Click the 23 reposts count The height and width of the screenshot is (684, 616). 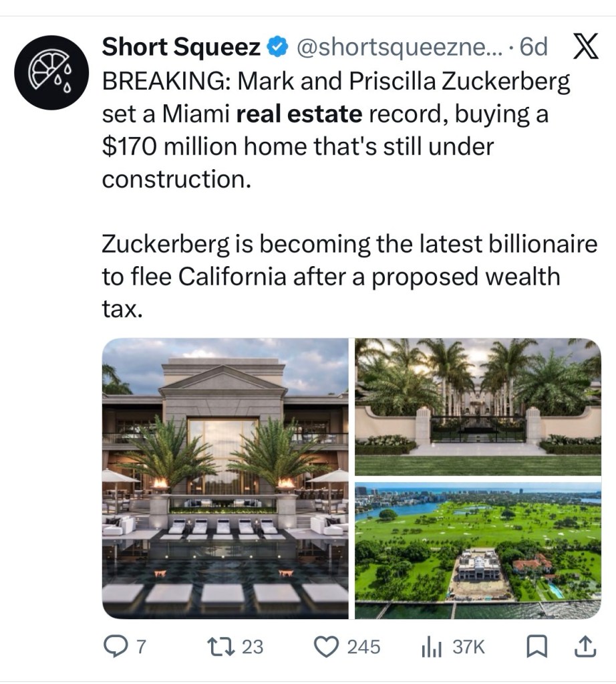[x=252, y=647]
